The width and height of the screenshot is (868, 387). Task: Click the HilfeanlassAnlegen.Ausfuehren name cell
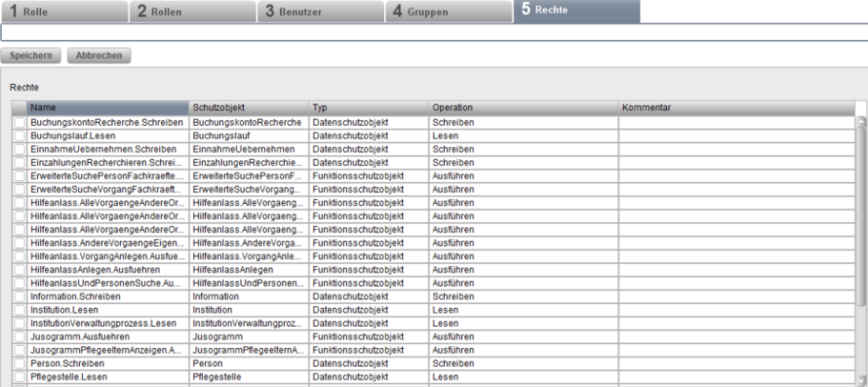pos(107,270)
